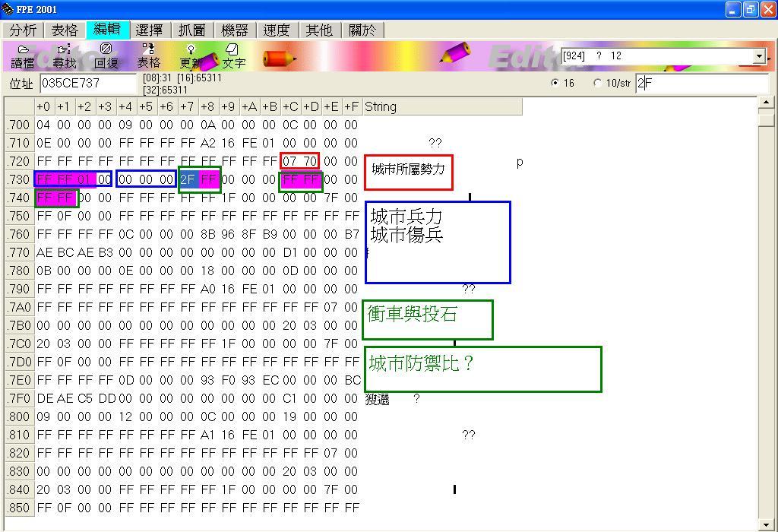Switch to the 表格 tab
Screen dimensions: 778x532
pyautogui.click(x=65, y=30)
